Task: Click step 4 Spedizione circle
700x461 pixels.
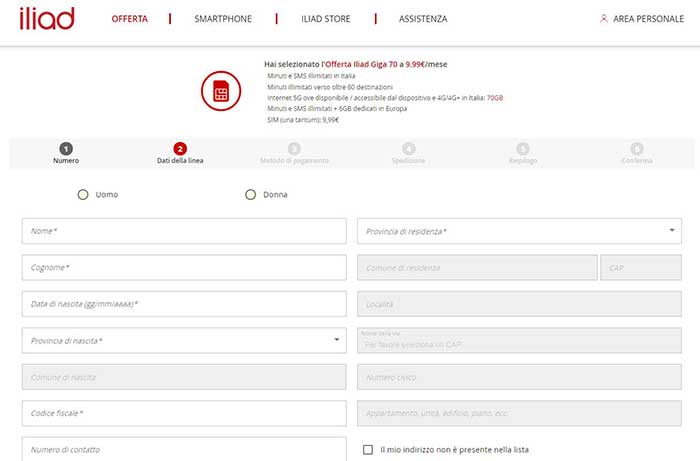Action: click(408, 149)
